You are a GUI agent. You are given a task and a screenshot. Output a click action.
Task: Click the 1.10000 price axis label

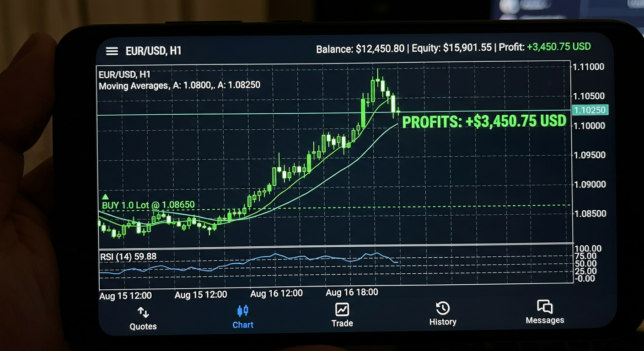pos(589,125)
